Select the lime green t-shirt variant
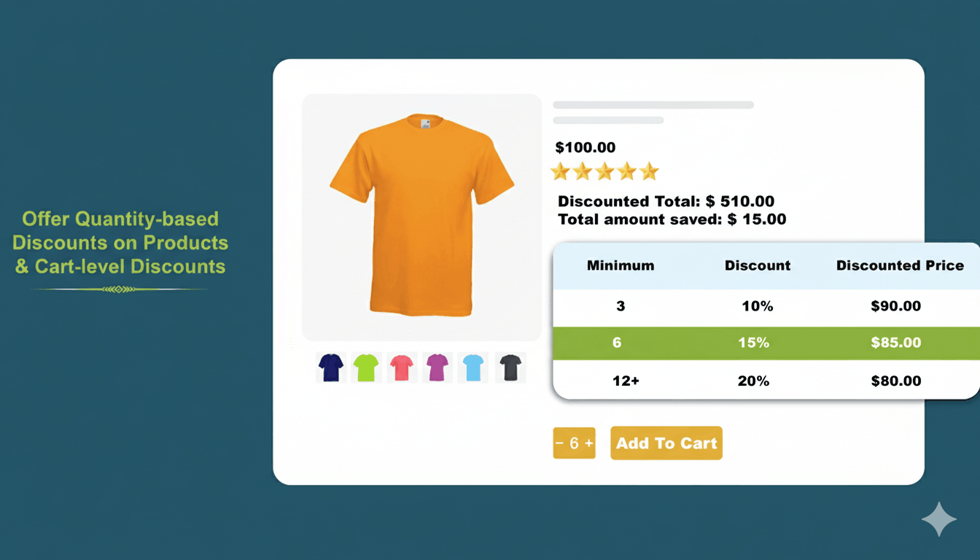 366,367
